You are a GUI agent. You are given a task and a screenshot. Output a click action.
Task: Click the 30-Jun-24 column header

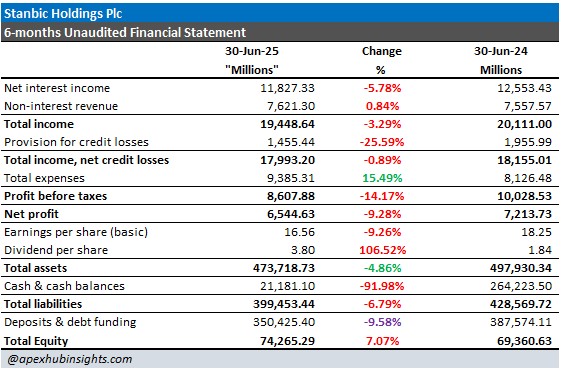(501, 51)
